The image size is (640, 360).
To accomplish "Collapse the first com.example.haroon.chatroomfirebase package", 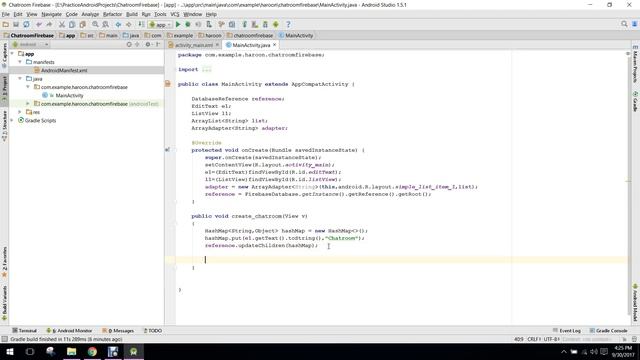I will (28, 87).
